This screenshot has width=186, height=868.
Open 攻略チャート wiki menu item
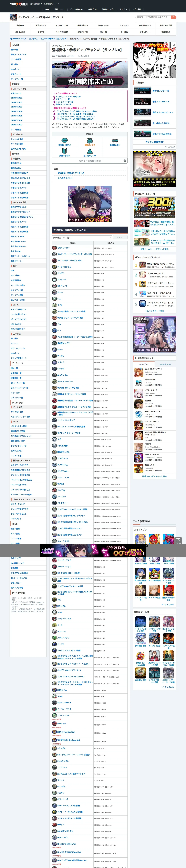point(103,25)
